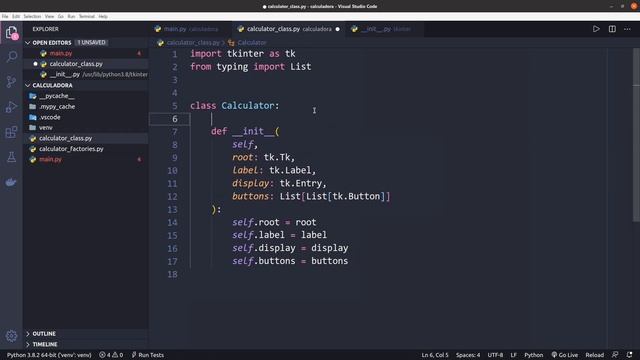Open the Selection menu

pyautogui.click(x=32, y=16)
